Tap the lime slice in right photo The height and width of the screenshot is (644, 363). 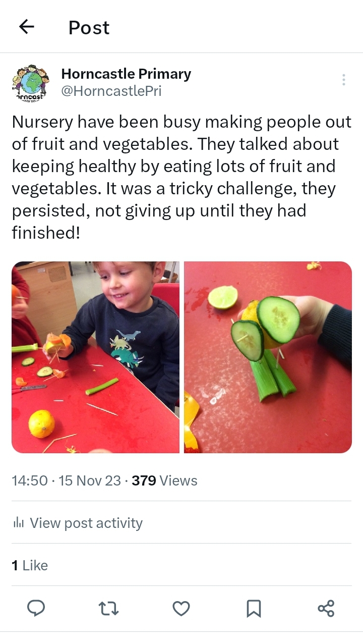223,297
